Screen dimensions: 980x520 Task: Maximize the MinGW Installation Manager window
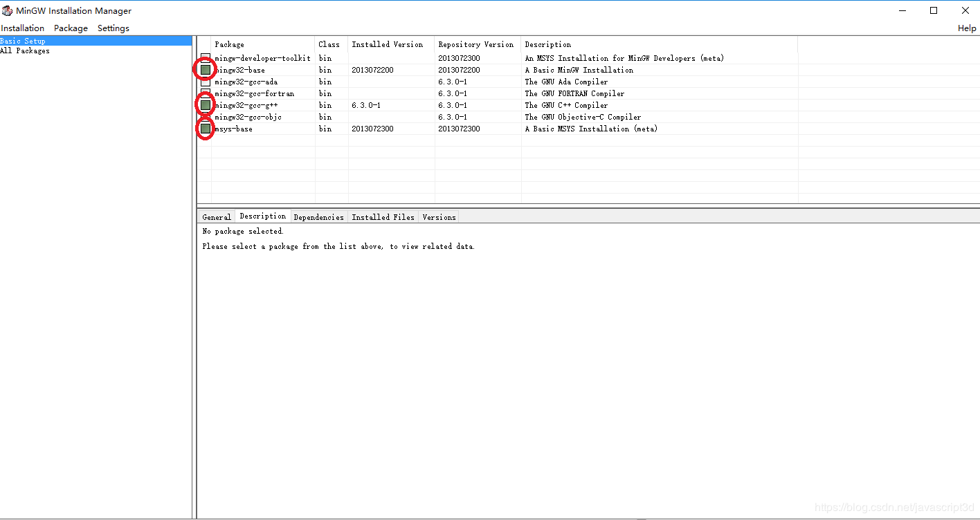point(934,10)
